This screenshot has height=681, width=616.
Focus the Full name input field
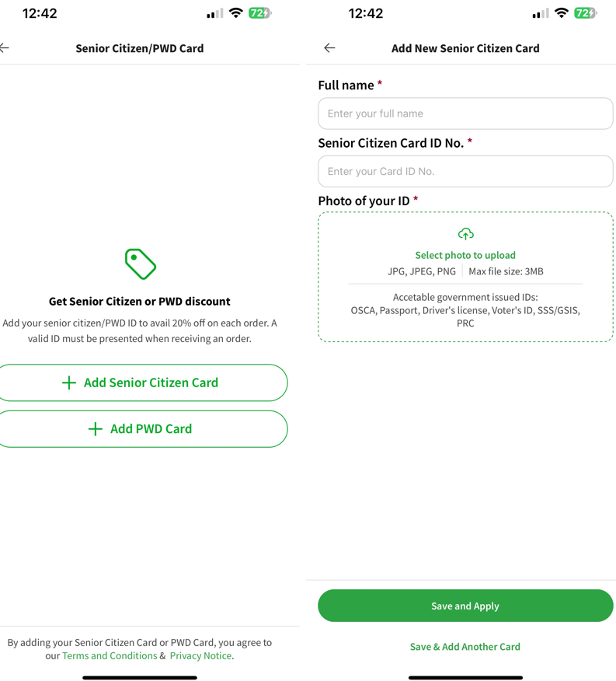465,113
